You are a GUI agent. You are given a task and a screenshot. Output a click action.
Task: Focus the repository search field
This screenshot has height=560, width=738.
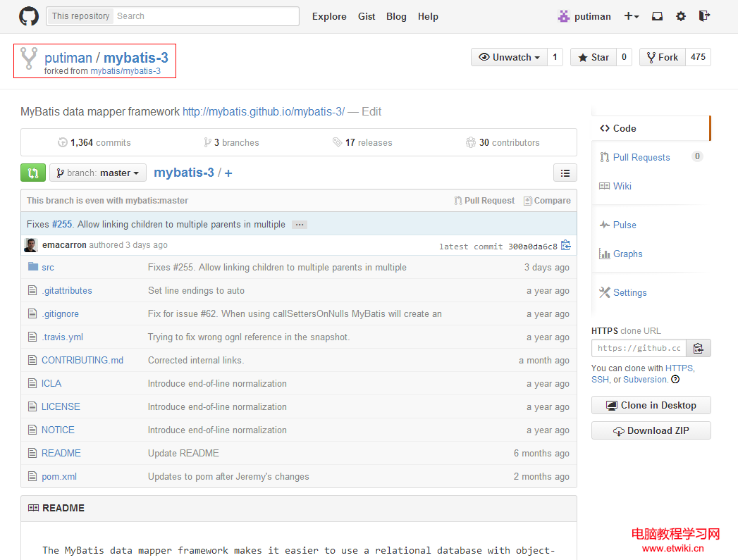tap(205, 16)
